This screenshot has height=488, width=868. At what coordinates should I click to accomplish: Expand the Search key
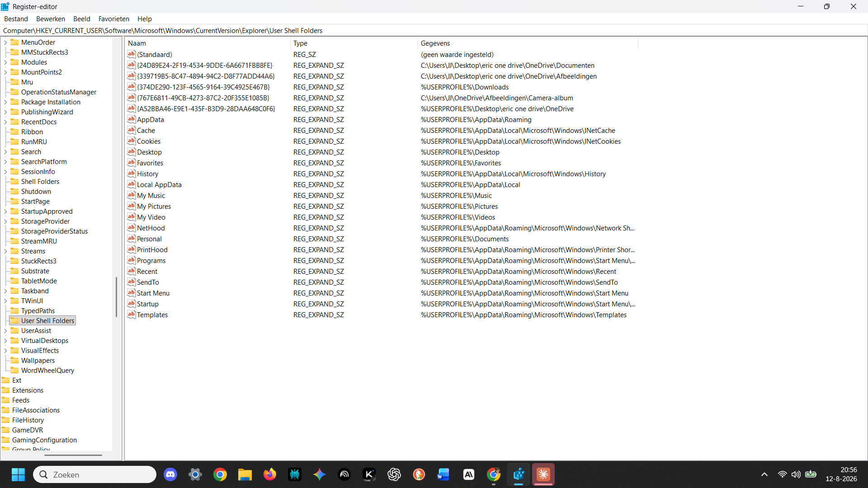pyautogui.click(x=5, y=152)
